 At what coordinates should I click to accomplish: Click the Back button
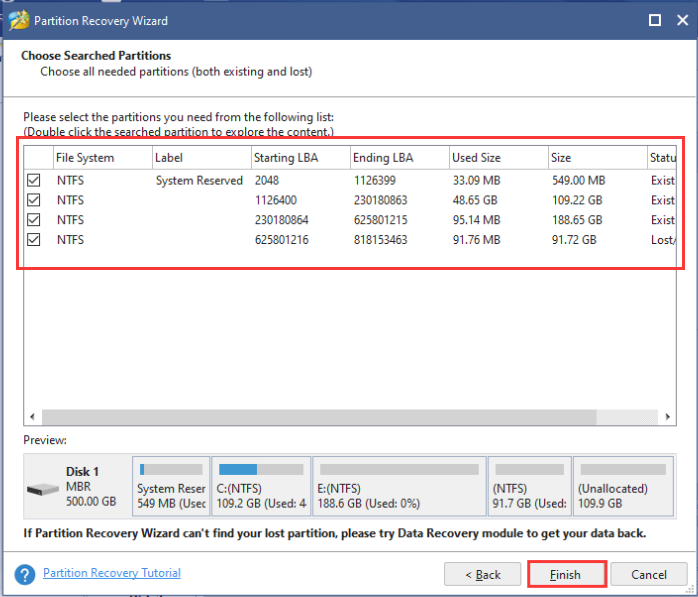tap(483, 574)
